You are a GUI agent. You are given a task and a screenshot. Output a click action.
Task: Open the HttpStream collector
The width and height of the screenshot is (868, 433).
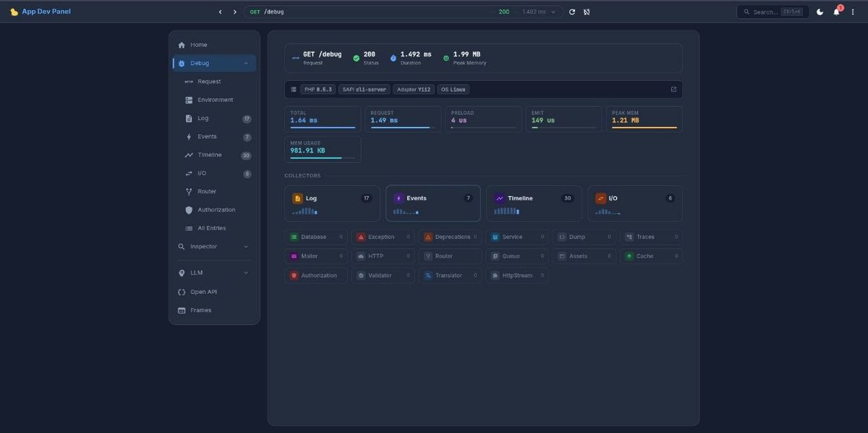pos(517,275)
